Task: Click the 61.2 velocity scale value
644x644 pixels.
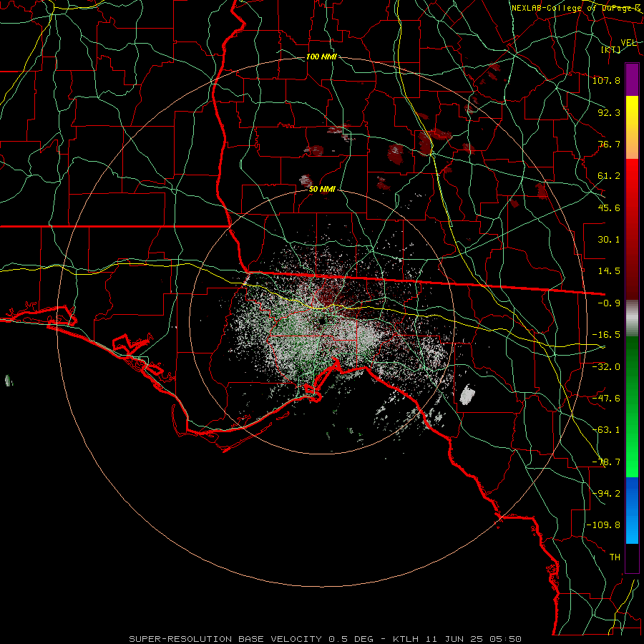Action: [x=609, y=176]
